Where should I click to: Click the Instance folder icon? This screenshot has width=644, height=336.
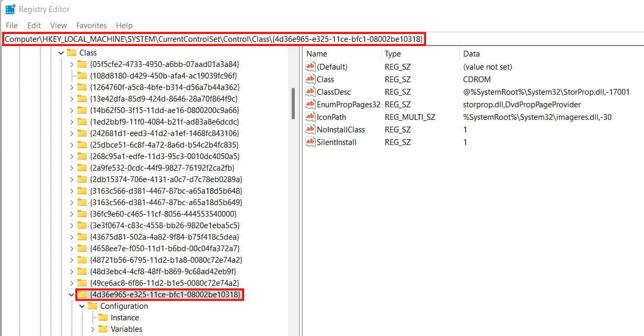[103, 318]
